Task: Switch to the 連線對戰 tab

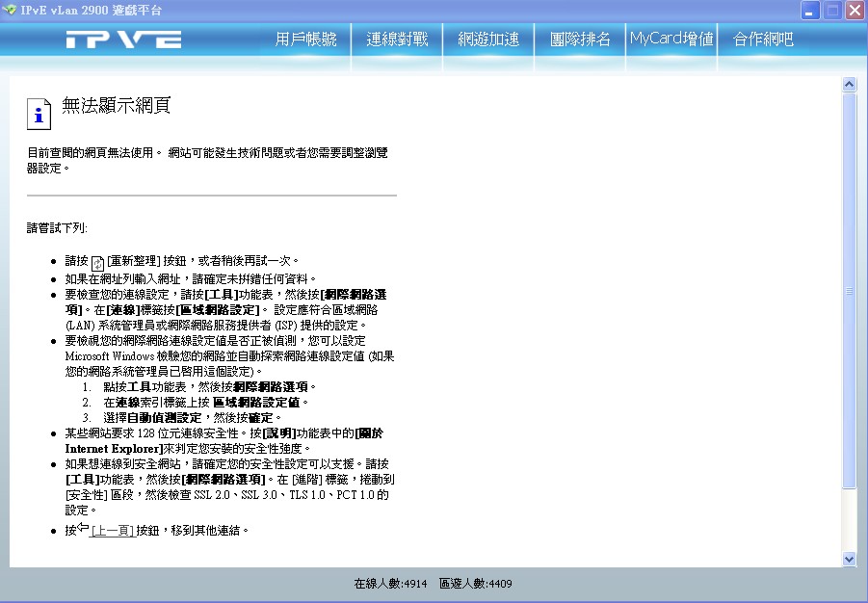Action: click(397, 39)
